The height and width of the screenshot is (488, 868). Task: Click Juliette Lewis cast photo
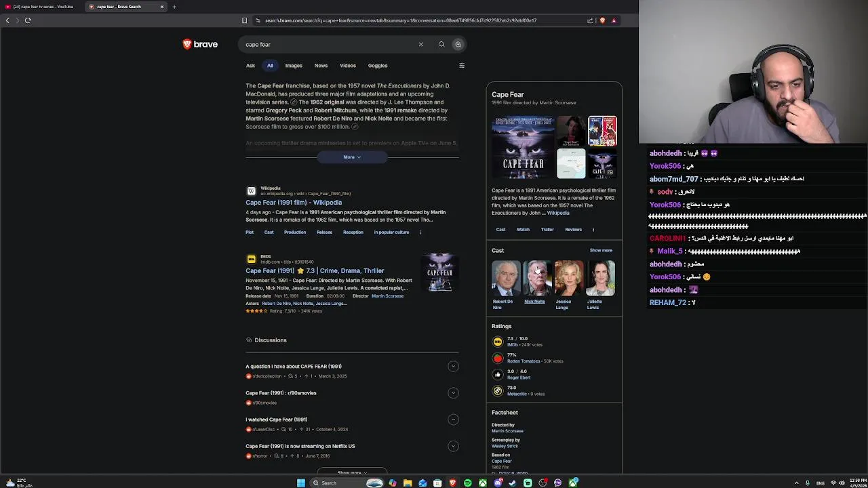(x=601, y=278)
